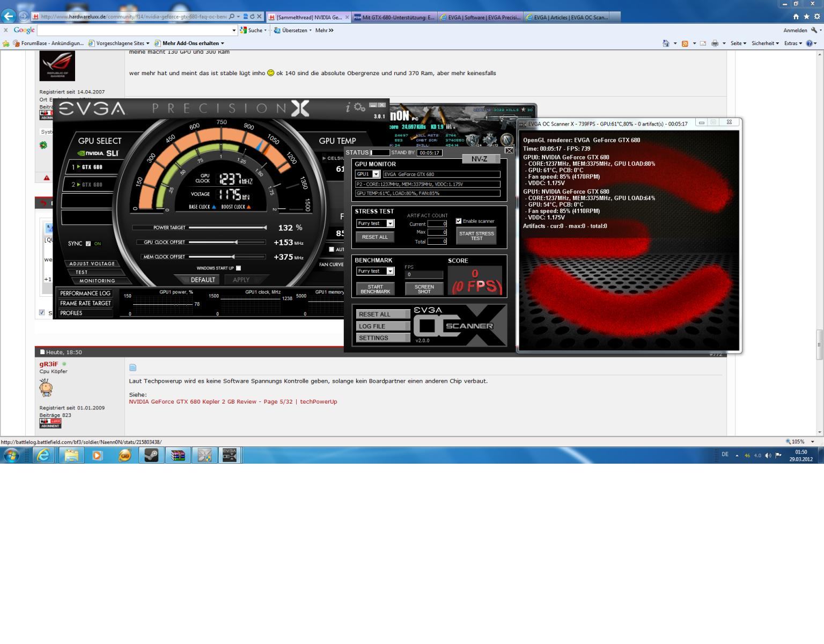This screenshot has width=824, height=644.
Task: Open PERFORMANCE LOG in Precision X
Action: click(85, 294)
